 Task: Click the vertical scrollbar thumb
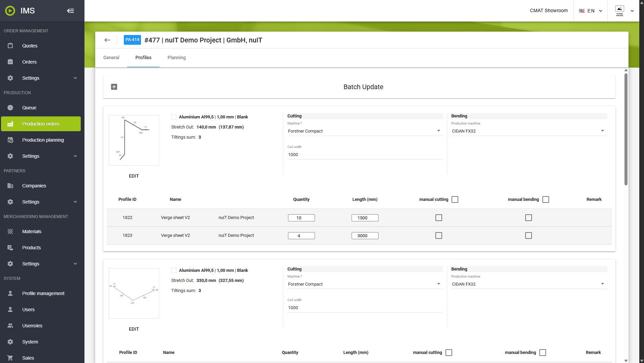click(x=626, y=129)
